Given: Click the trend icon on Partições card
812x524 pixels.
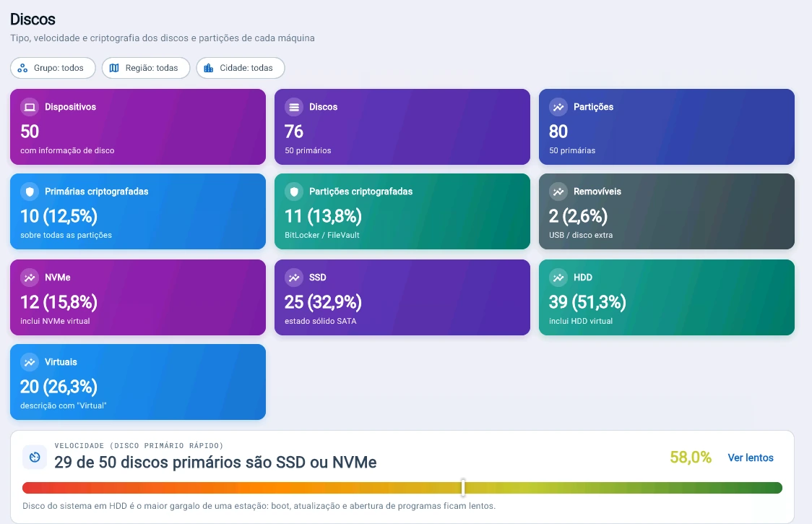Looking at the screenshot, I should [x=558, y=107].
